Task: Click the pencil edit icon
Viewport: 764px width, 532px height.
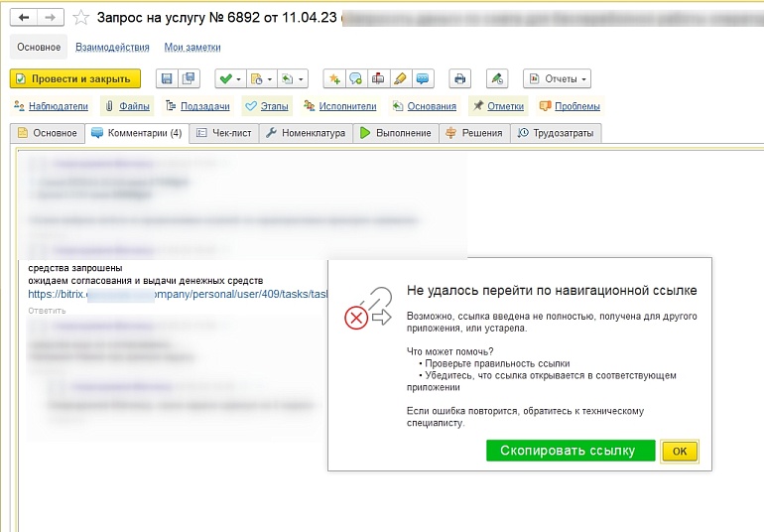Action: click(400, 78)
